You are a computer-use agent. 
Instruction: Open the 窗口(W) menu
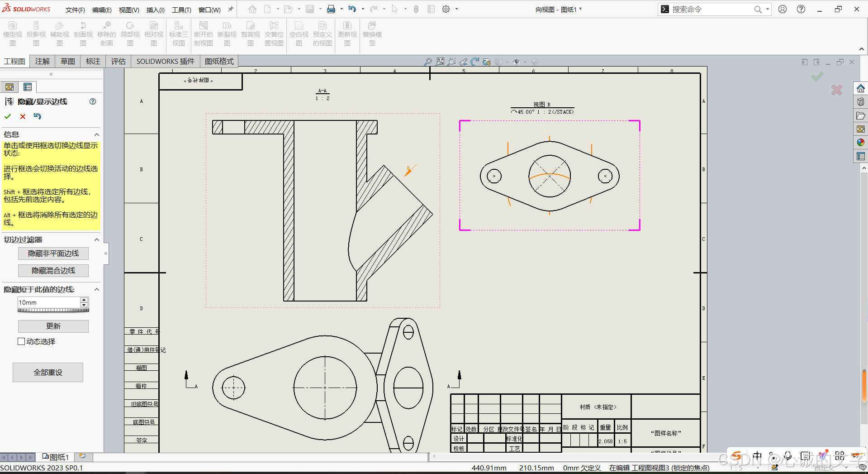[x=209, y=10]
